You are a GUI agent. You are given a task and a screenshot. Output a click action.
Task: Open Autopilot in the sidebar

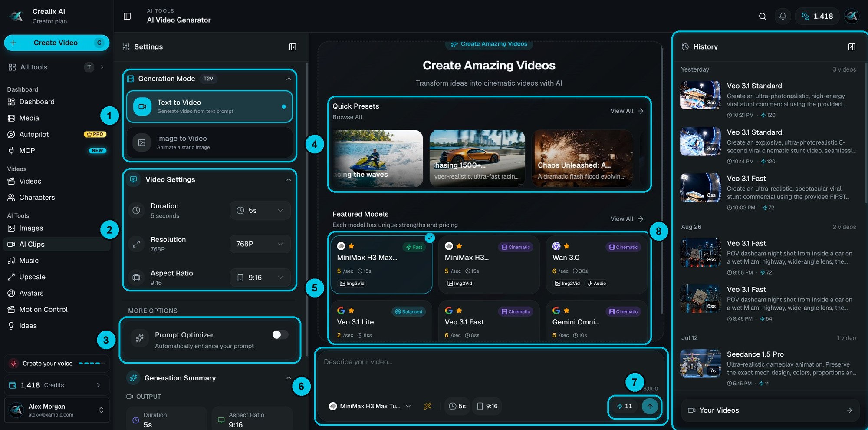coord(56,134)
